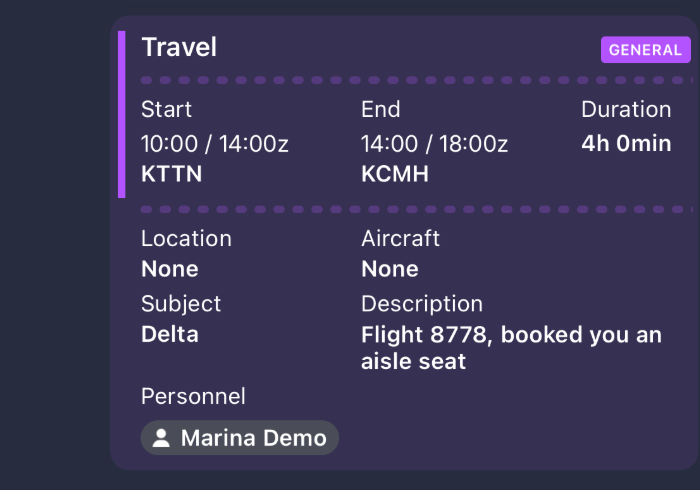
Task: Click the 4h 0min duration value
Action: click(x=626, y=143)
